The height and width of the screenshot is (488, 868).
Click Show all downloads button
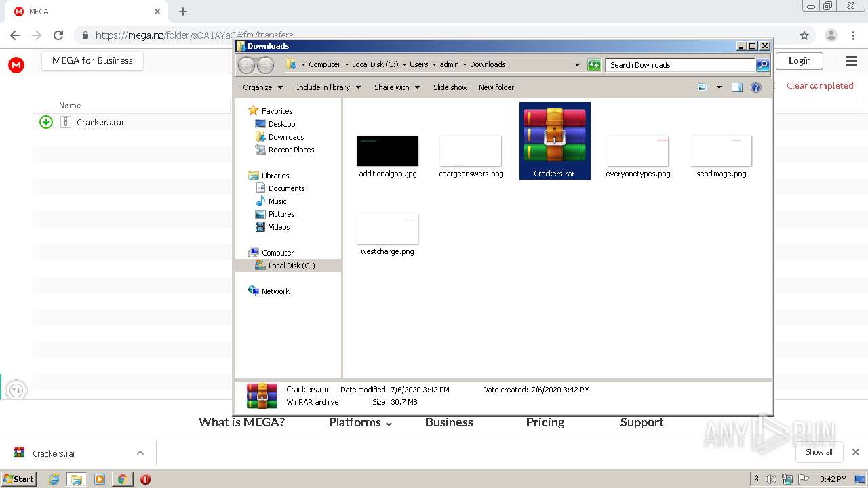pos(819,452)
